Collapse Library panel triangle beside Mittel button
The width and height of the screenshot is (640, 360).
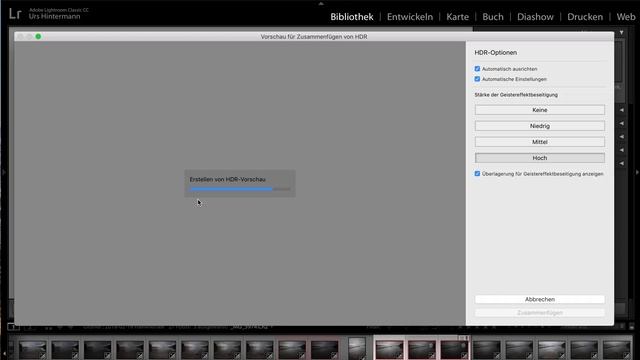621,137
